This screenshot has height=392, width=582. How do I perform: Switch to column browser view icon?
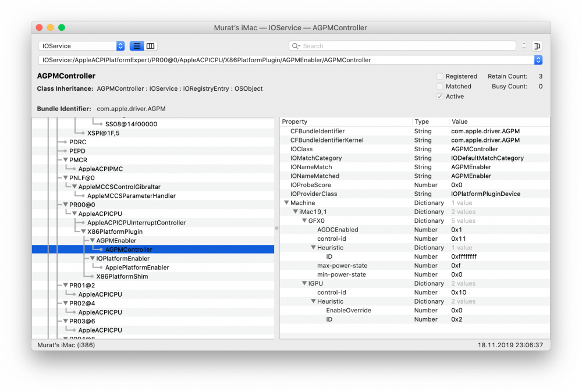tap(150, 46)
